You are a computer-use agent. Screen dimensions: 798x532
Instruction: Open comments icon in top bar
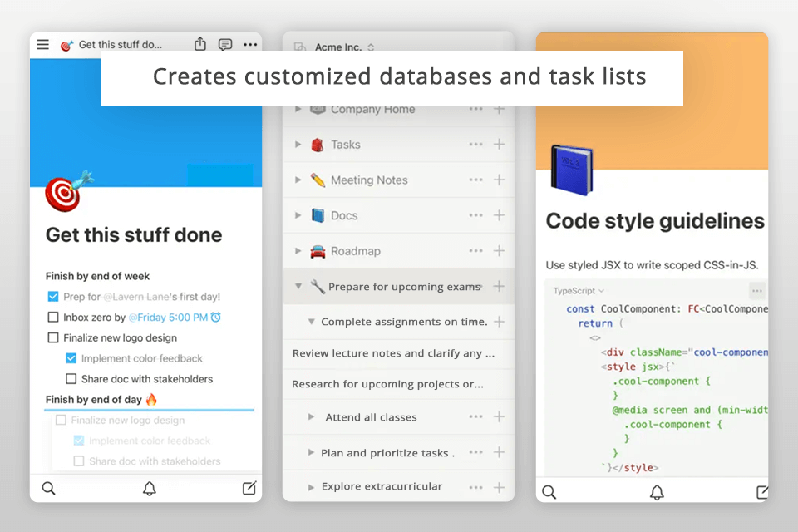click(225, 45)
